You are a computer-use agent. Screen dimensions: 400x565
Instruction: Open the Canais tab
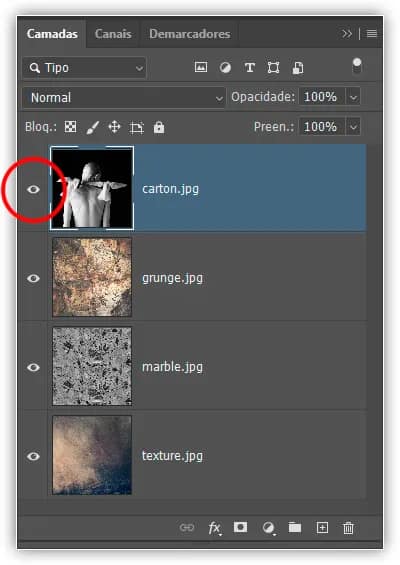[x=113, y=34]
